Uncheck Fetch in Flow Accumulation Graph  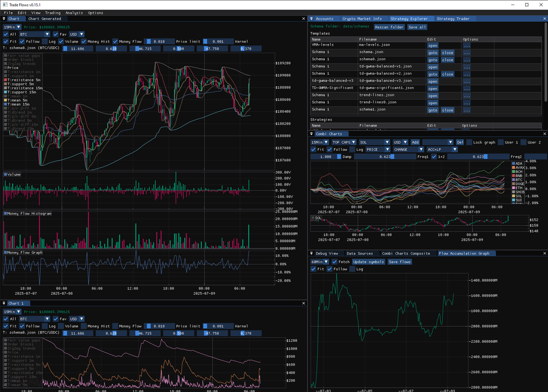(335, 262)
